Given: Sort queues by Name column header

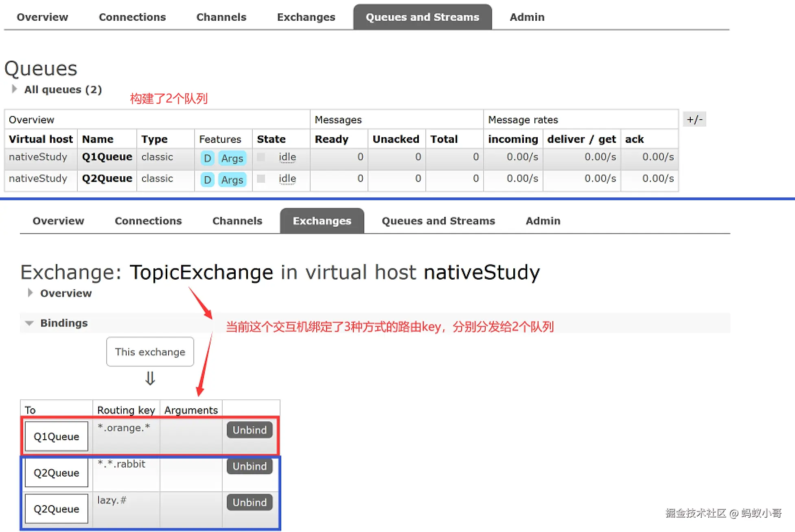Looking at the screenshot, I should [x=98, y=139].
